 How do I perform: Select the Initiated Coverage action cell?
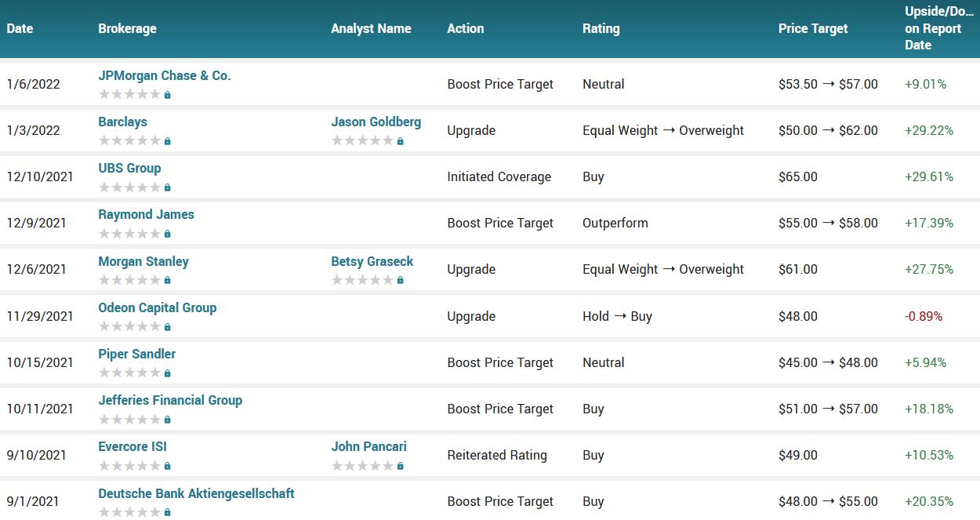(499, 177)
